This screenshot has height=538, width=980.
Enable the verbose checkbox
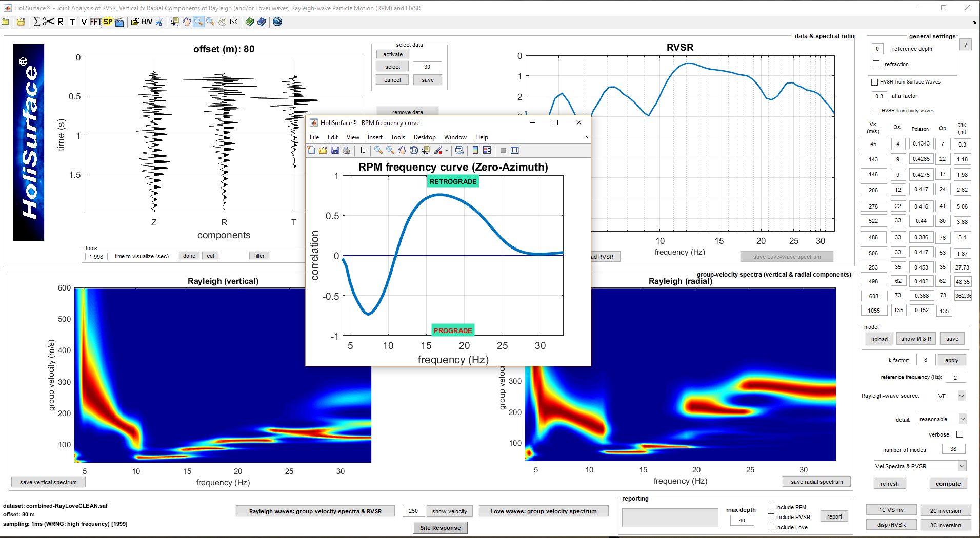959,434
